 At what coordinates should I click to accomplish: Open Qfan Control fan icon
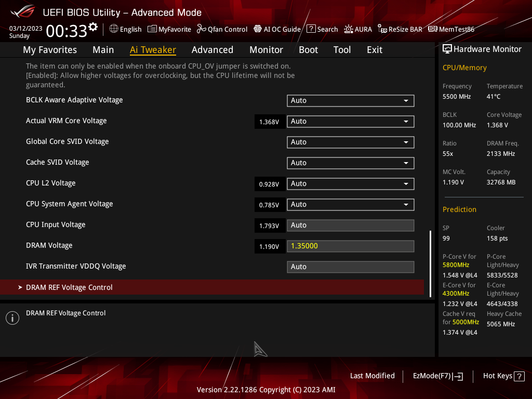click(x=202, y=29)
